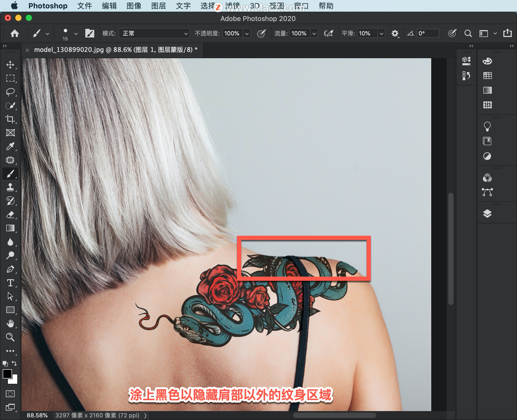Open Edit Toolbar three-dots menu

coord(10,351)
